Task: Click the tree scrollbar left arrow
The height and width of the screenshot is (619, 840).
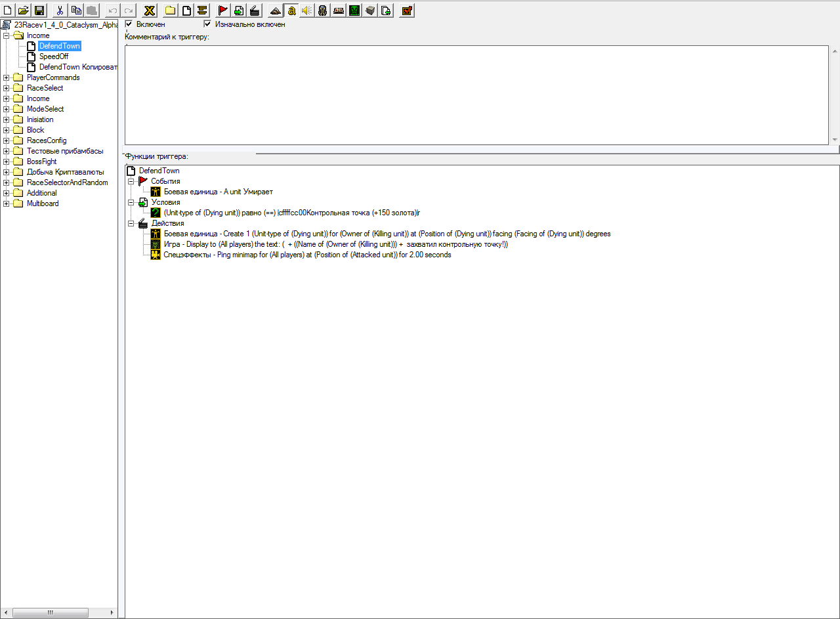Action: [7, 612]
